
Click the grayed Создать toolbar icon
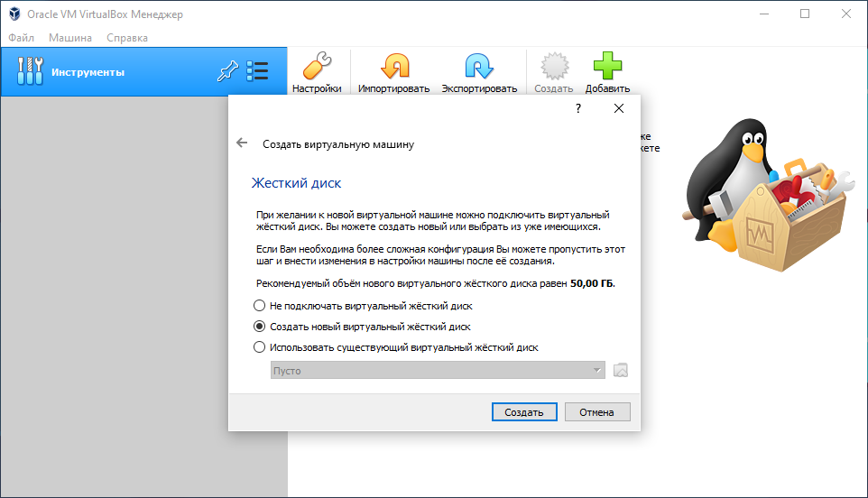click(554, 66)
